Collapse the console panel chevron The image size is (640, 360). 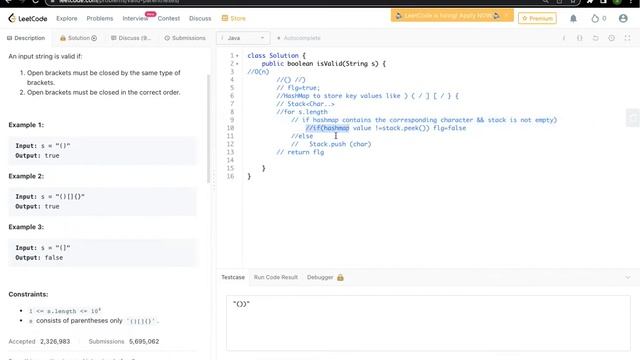pyautogui.click(x=628, y=278)
